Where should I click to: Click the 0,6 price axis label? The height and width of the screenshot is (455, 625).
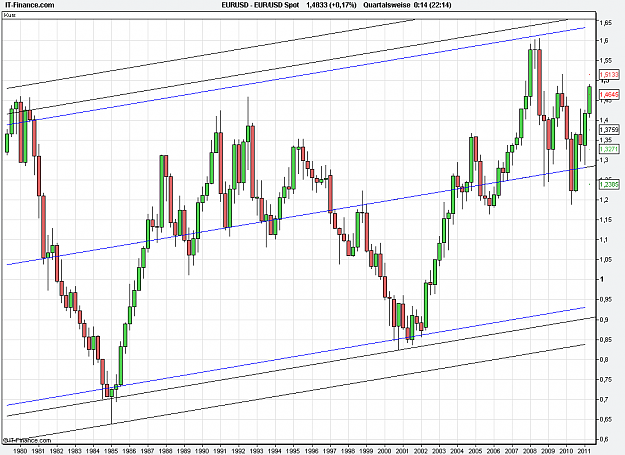pos(604,439)
